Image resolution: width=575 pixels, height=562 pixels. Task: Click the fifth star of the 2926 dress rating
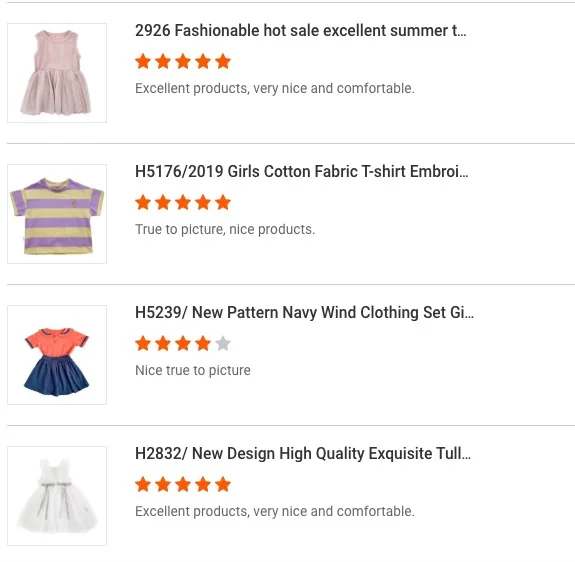[x=223, y=61]
